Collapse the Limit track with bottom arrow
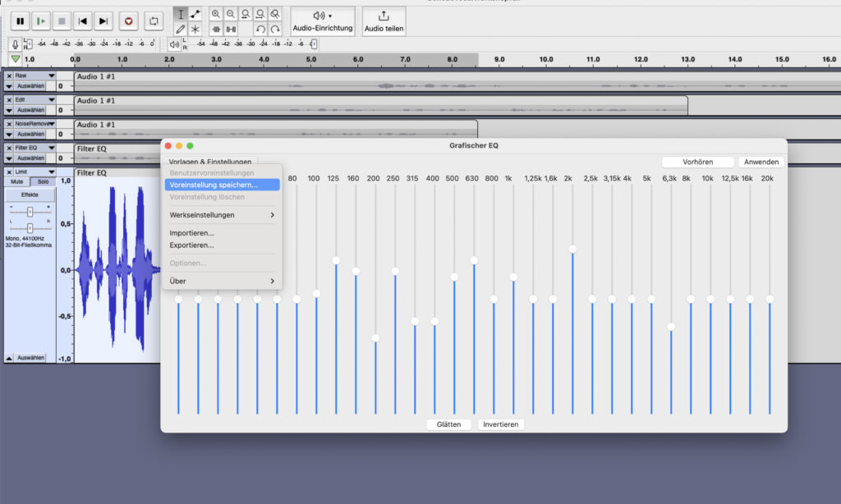Image resolution: width=841 pixels, height=504 pixels. click(x=9, y=358)
